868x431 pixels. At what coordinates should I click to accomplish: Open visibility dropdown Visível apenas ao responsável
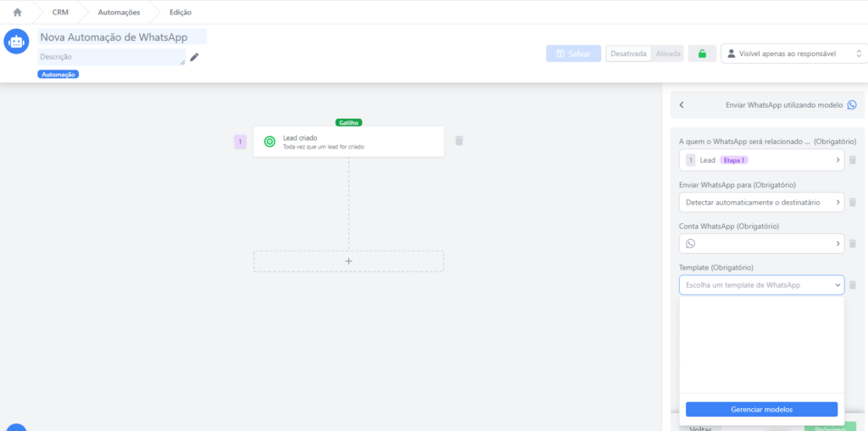click(x=793, y=53)
